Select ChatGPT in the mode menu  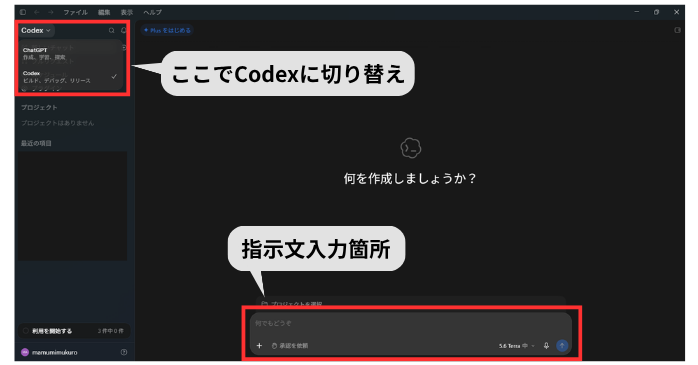pyautogui.click(x=70, y=53)
